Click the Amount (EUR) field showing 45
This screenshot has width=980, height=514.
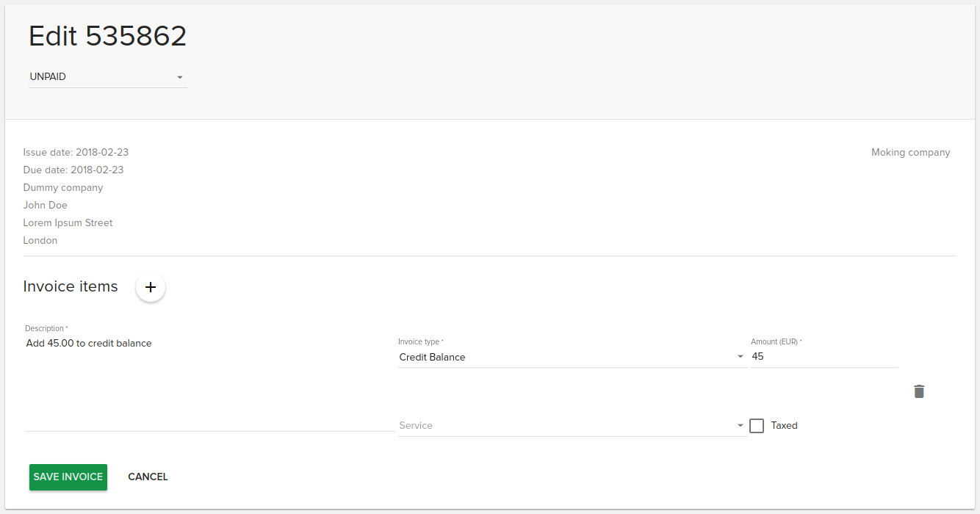(823, 356)
